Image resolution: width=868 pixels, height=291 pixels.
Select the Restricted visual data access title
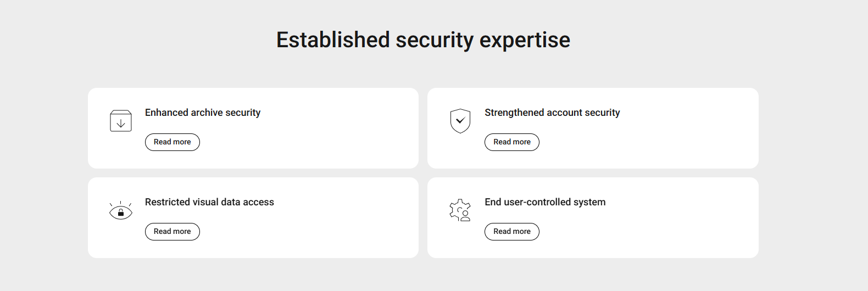tap(209, 202)
